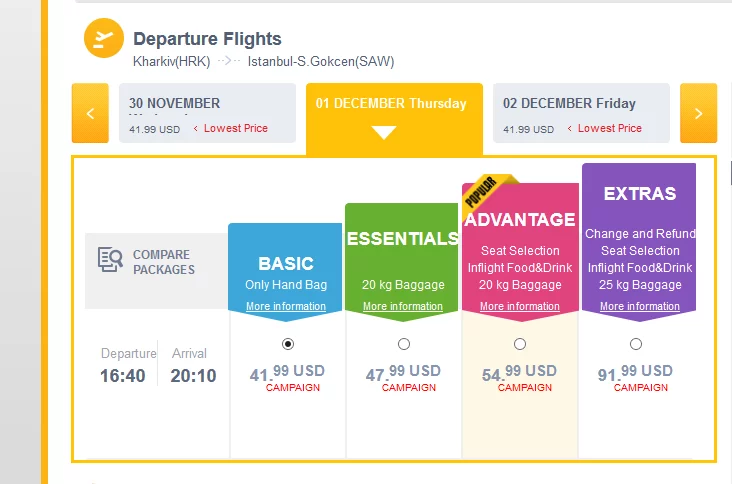The height and width of the screenshot is (484, 732).
Task: Open the 30 November date tab
Action: (x=207, y=113)
